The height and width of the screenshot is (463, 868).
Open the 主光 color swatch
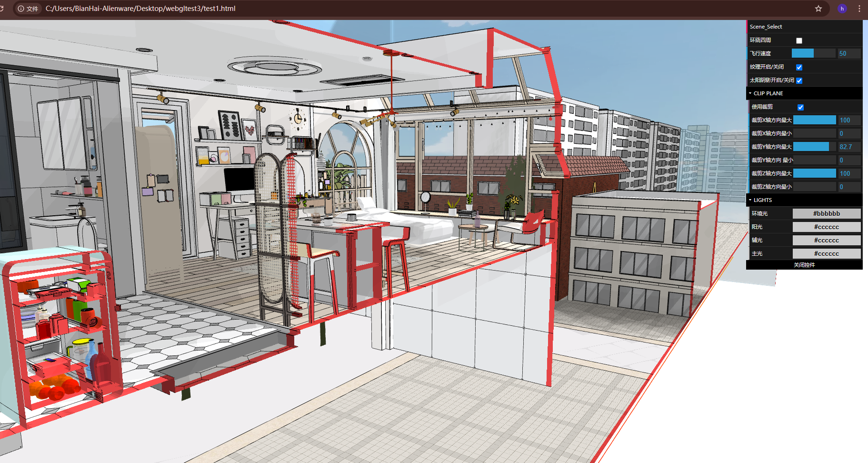click(826, 253)
